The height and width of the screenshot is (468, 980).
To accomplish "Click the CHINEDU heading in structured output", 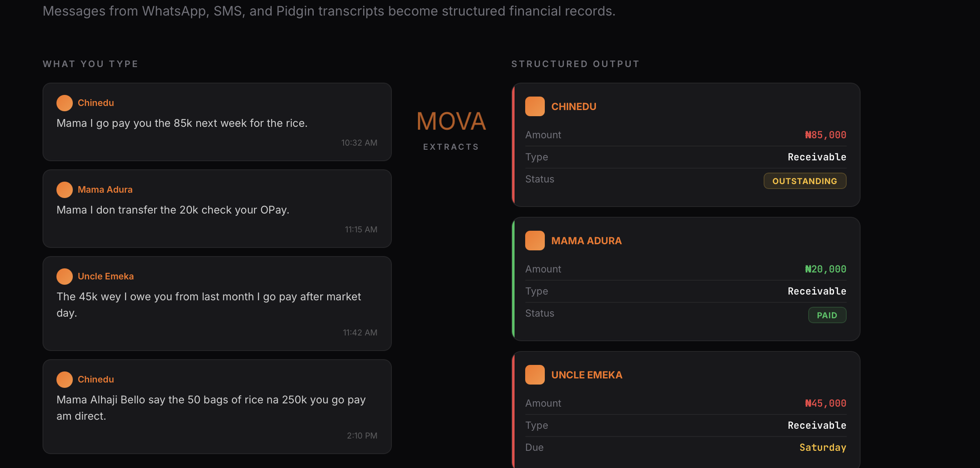I will pos(574,107).
